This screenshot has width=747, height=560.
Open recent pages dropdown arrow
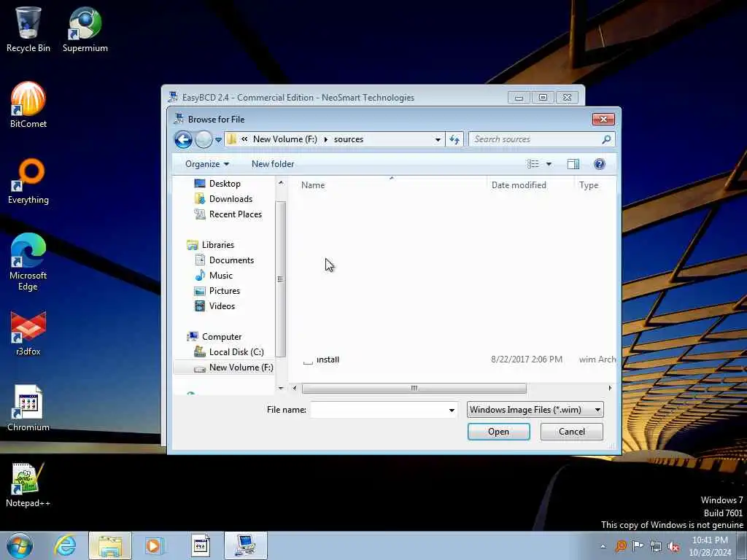coord(218,140)
